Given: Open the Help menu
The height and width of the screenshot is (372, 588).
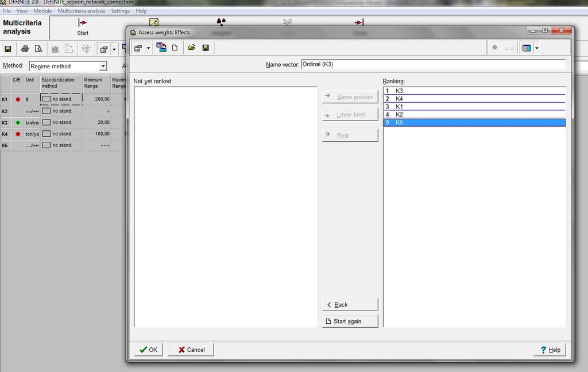Looking at the screenshot, I should [x=141, y=11].
